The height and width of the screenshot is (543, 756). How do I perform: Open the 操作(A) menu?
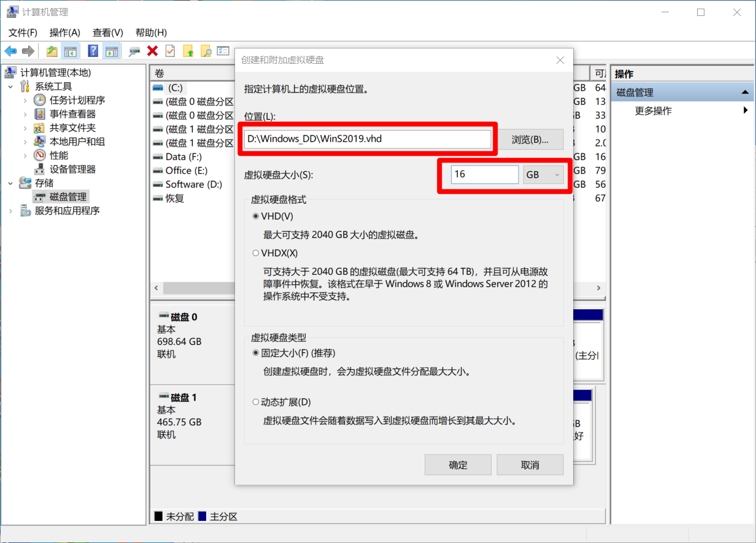pyautogui.click(x=64, y=33)
